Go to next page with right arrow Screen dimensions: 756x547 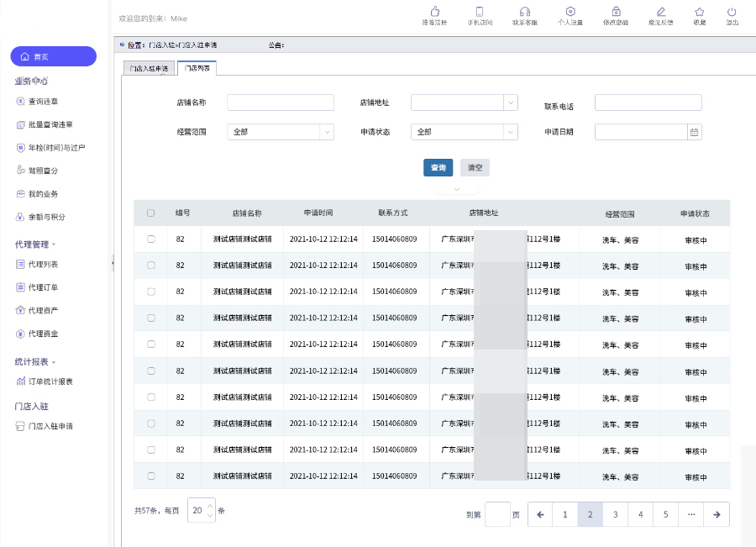(x=717, y=515)
